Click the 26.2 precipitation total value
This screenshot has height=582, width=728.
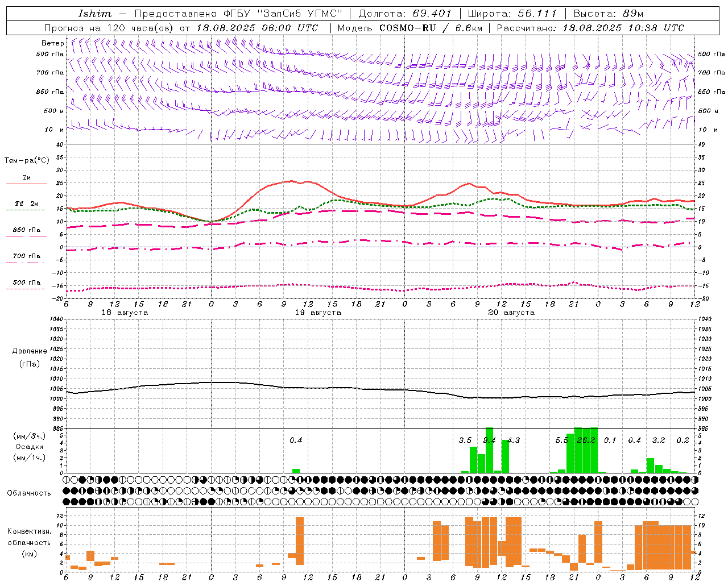click(x=586, y=440)
